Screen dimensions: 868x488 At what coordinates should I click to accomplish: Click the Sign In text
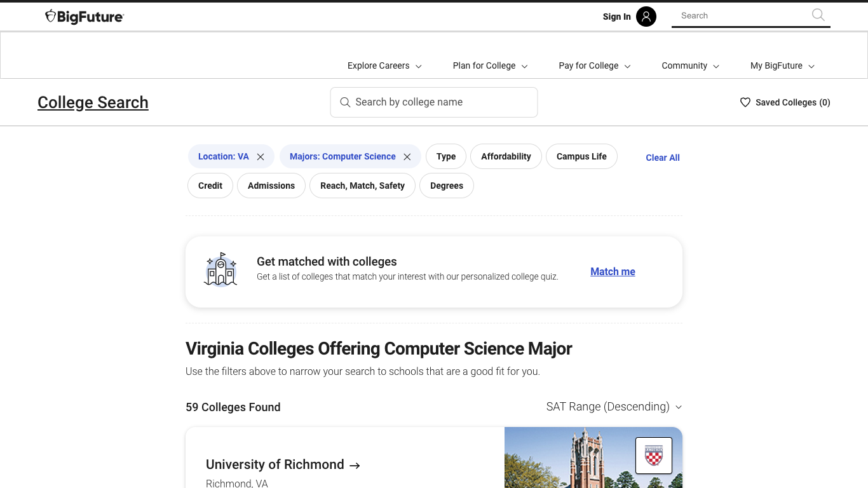point(616,17)
